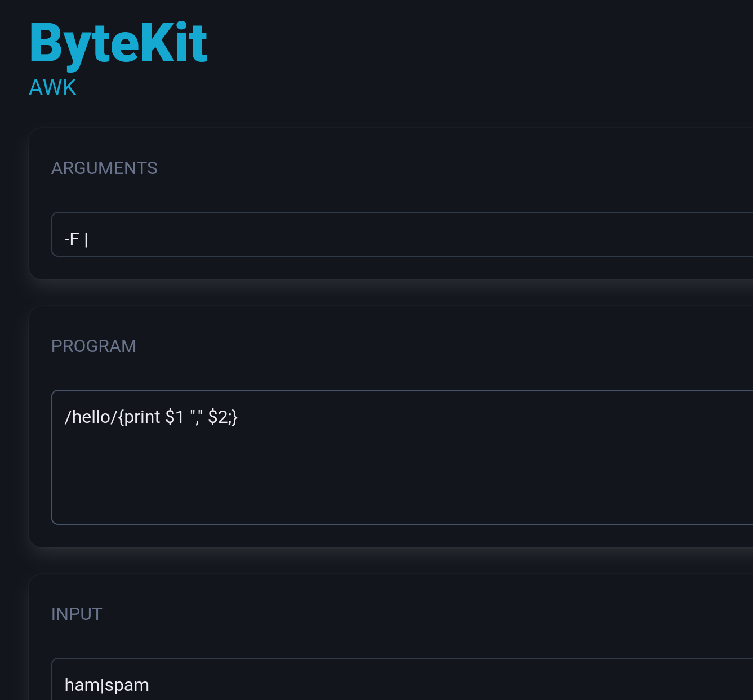Select the "-F |" argument text
Viewport: 753px width, 700px height.
pos(75,238)
